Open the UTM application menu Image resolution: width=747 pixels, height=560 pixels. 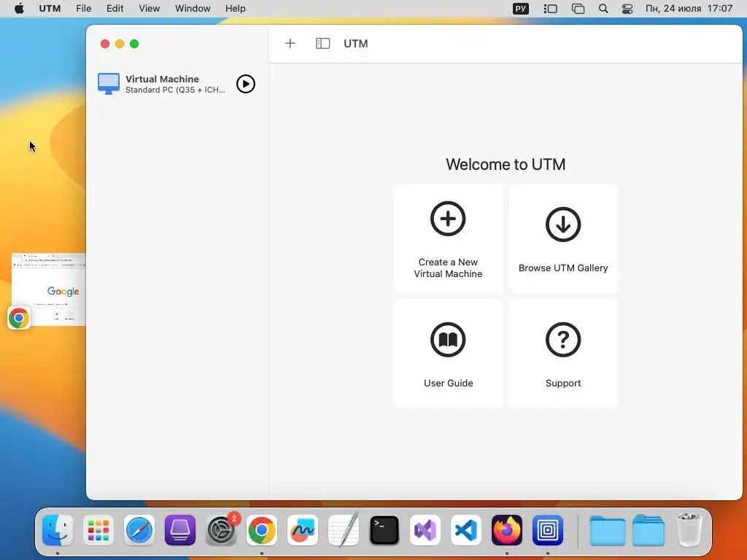50,9
